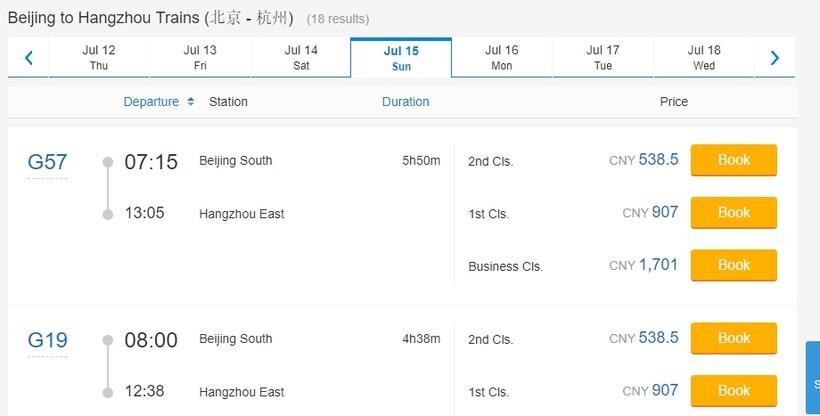
Task: Open the Jul 17 Tue date tab
Action: click(603, 58)
